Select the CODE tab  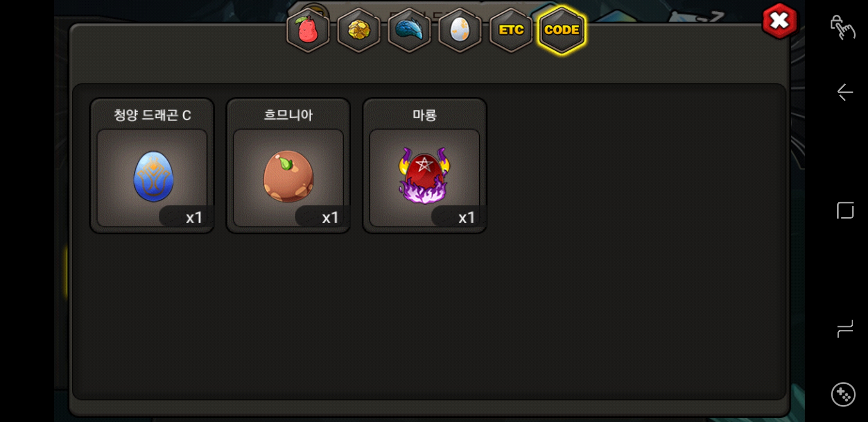562,30
